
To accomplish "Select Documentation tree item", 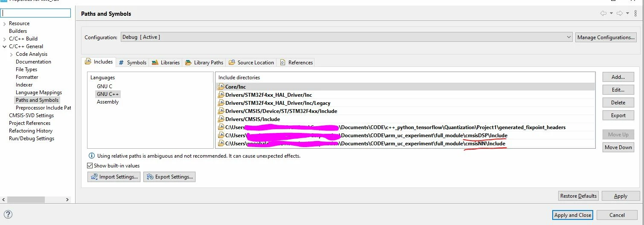I will pyautogui.click(x=33, y=62).
